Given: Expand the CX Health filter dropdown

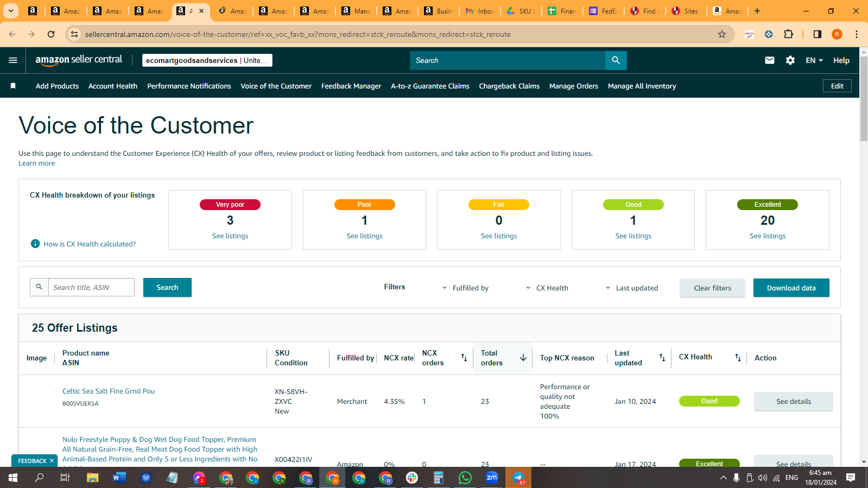Looking at the screenshot, I should pyautogui.click(x=547, y=288).
